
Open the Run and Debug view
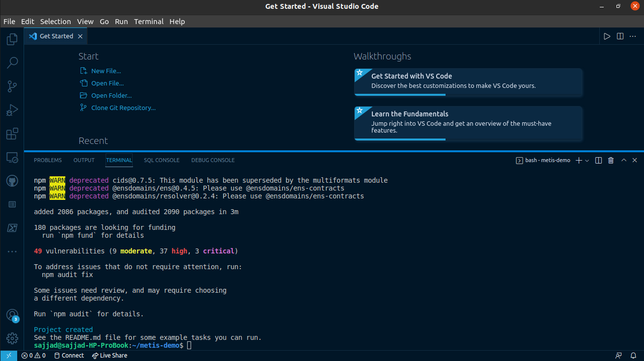click(x=12, y=110)
